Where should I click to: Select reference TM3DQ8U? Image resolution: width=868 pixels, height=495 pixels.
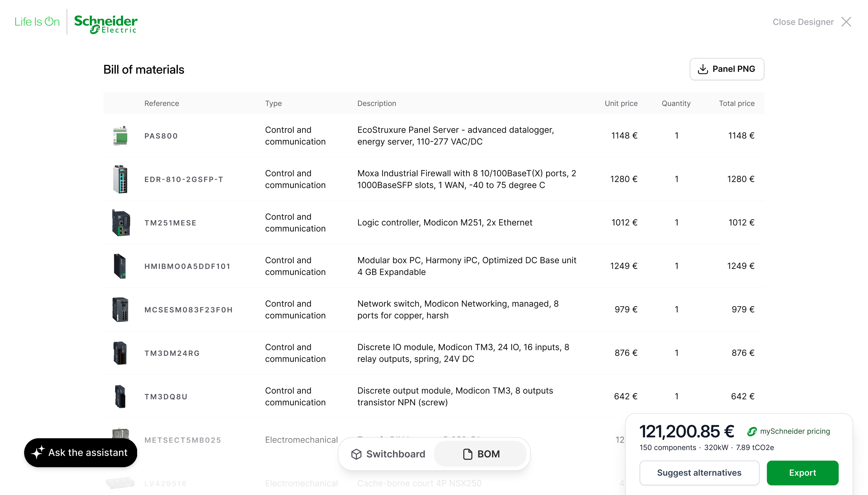pos(166,397)
